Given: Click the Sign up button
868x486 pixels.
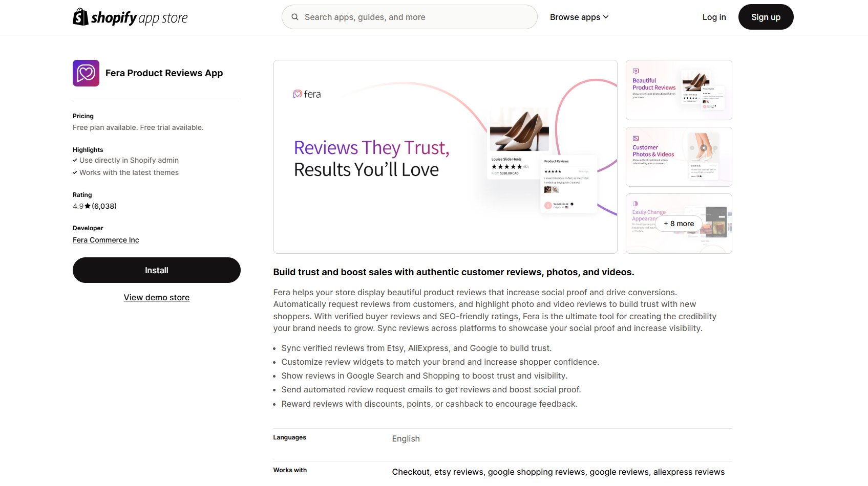Looking at the screenshot, I should coord(766,17).
